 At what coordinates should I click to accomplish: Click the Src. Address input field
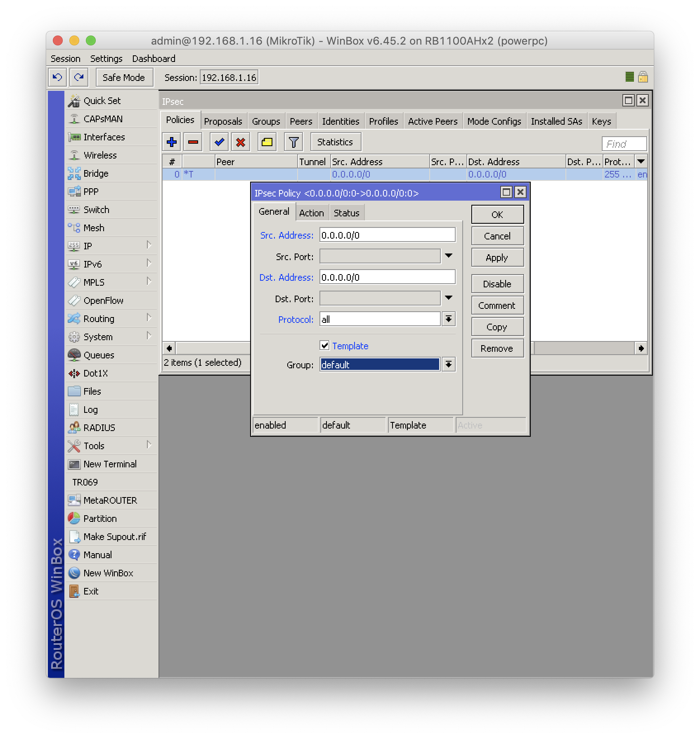click(387, 235)
